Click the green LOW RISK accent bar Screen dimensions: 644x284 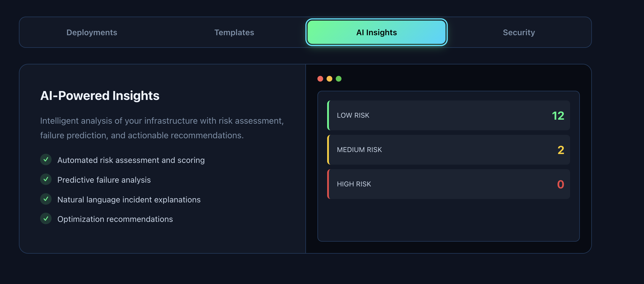pos(329,115)
